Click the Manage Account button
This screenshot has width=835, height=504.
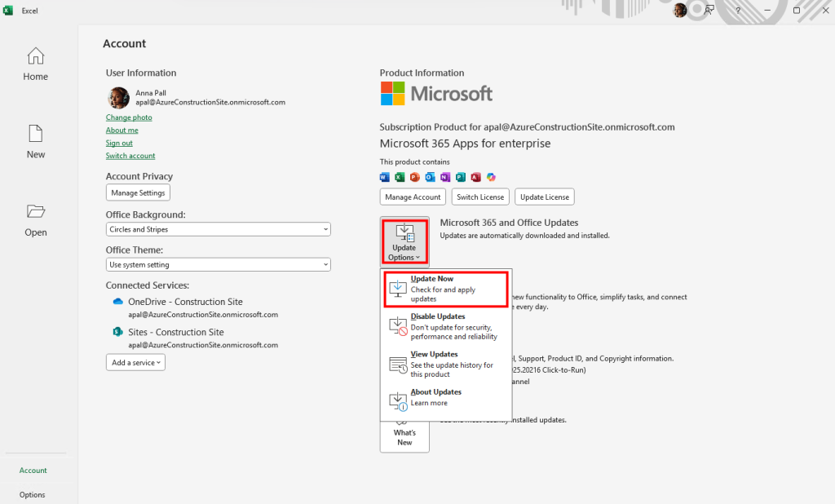413,197
